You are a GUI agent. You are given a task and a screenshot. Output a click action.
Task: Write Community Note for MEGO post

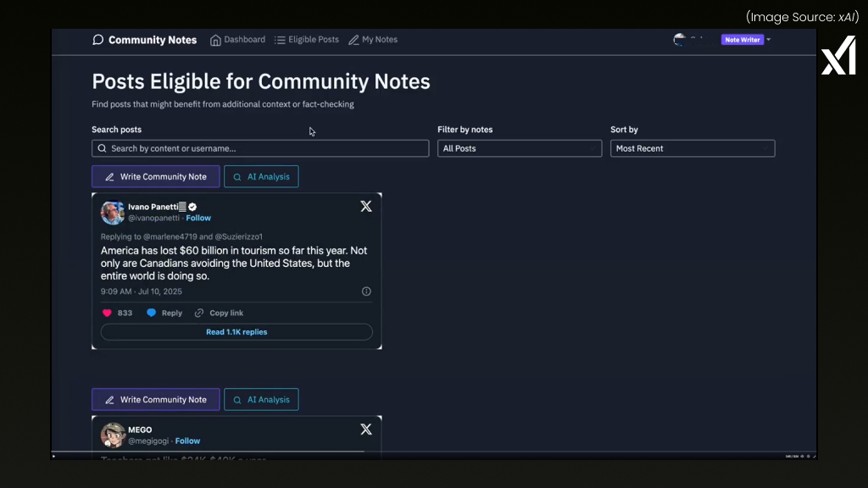[156, 400]
